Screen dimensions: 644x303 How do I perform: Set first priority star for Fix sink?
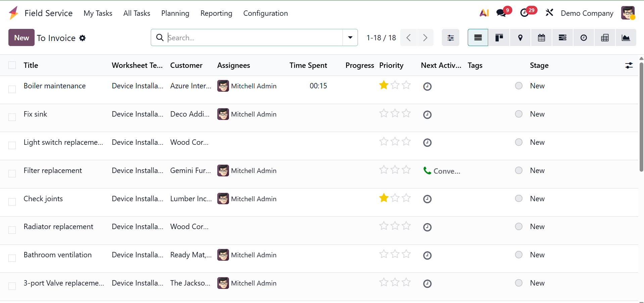pos(383,114)
